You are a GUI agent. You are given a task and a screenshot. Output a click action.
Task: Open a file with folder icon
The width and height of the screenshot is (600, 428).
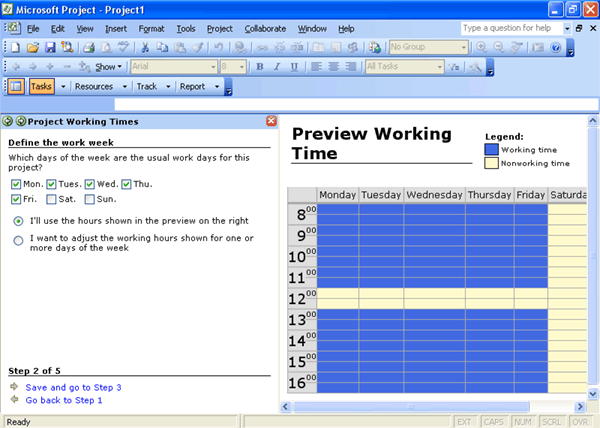[33, 47]
